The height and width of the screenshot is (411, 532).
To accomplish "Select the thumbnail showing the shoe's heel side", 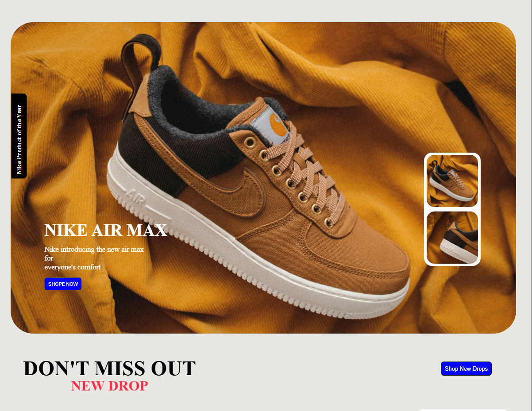I will click(x=452, y=238).
